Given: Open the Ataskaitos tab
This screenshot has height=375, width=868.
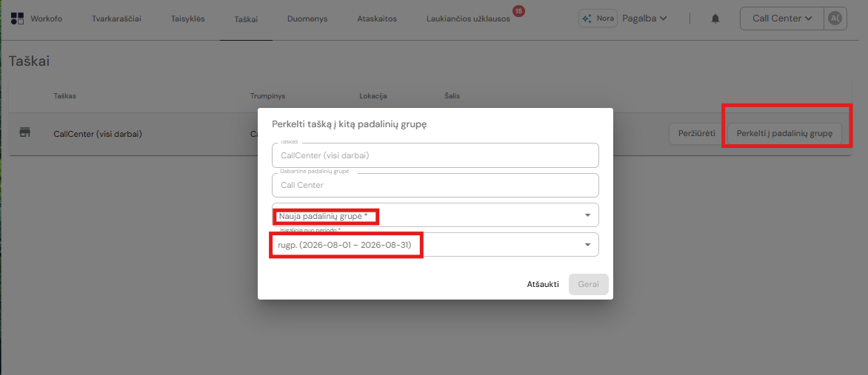Looking at the screenshot, I should (377, 18).
